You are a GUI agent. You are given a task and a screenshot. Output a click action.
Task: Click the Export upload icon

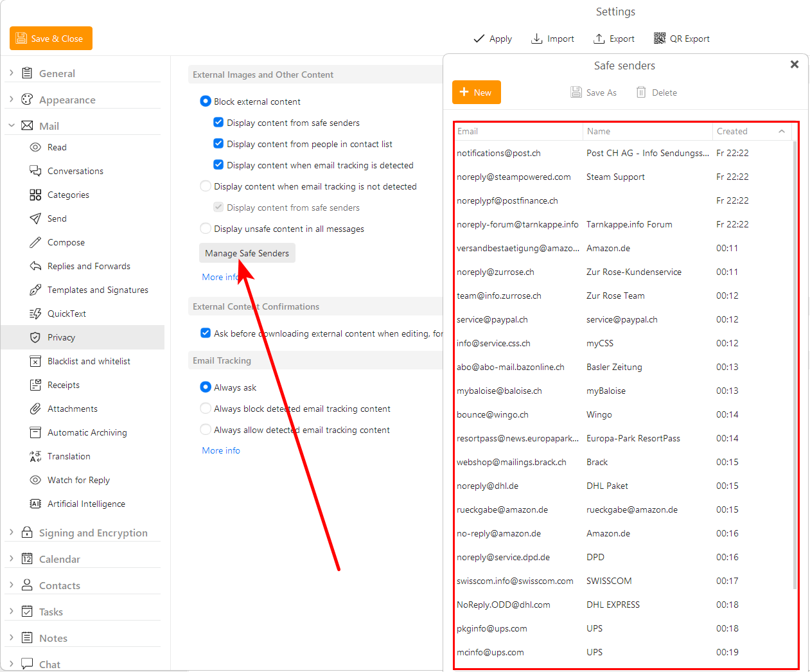pyautogui.click(x=599, y=39)
